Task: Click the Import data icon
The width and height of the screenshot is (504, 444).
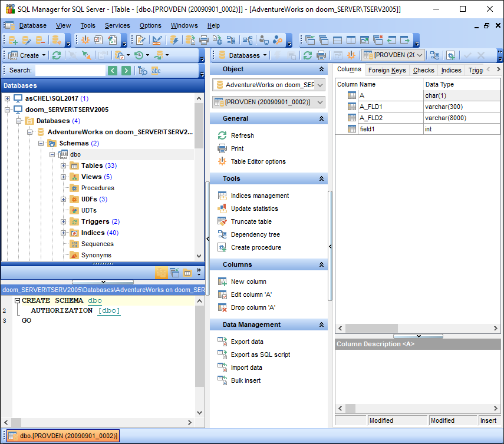Action: tap(222, 367)
